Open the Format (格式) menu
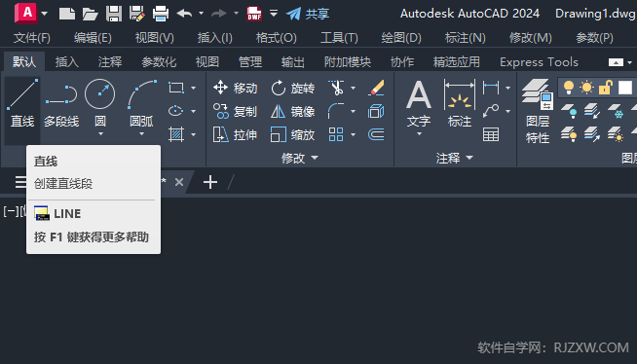This screenshot has height=364, width=637. [277, 38]
